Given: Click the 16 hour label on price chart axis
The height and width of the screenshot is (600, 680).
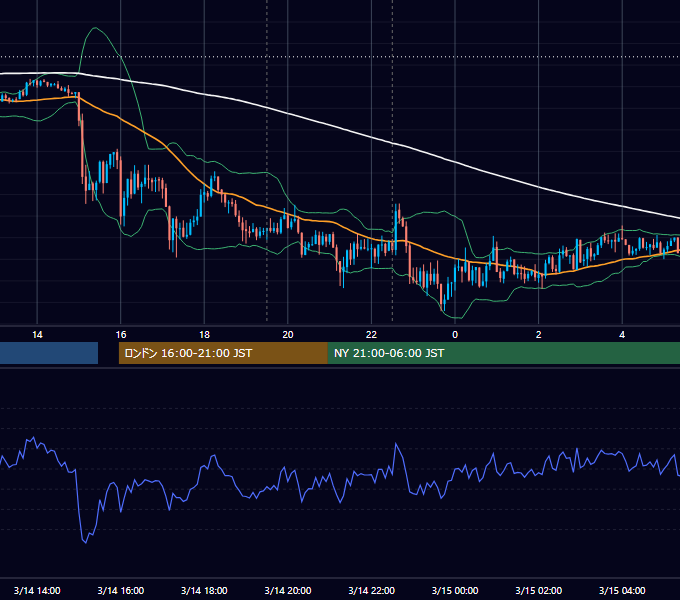Looking at the screenshot, I should (x=121, y=335).
